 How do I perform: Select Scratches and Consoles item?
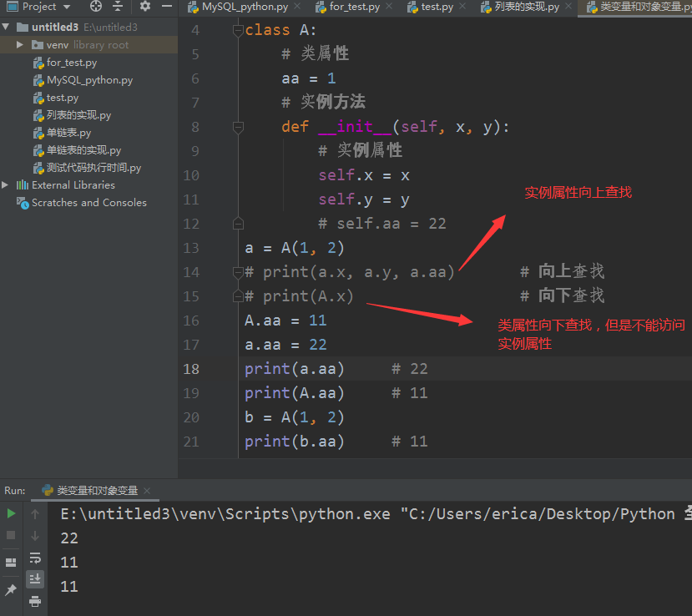[89, 203]
